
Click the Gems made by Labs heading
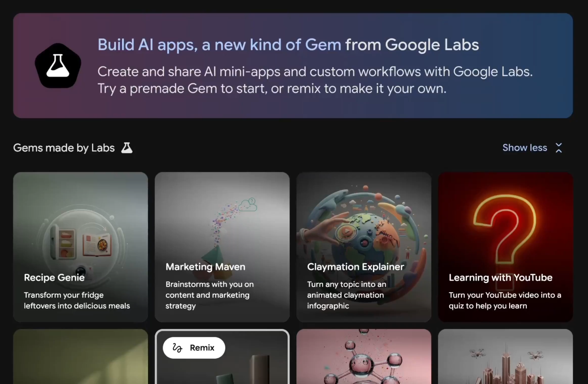point(64,148)
